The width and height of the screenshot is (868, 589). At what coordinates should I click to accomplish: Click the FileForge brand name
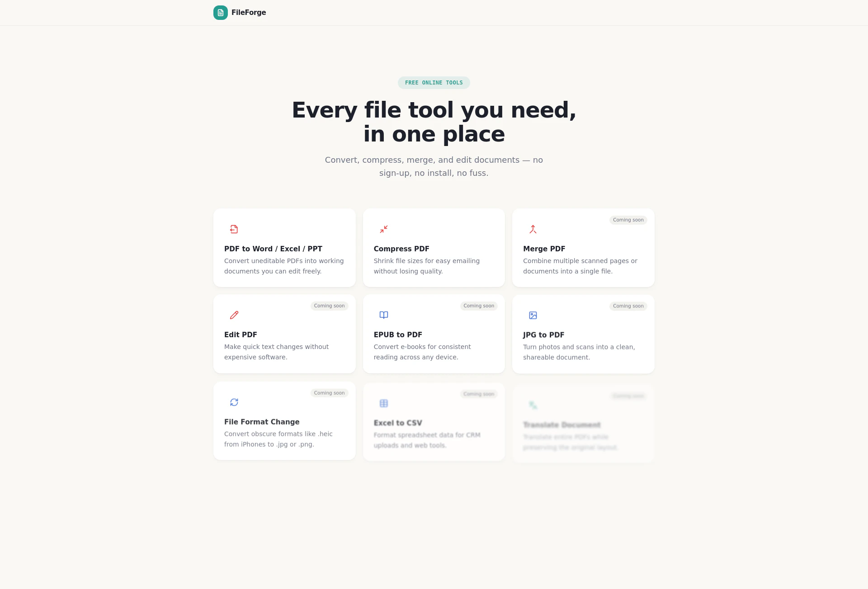(x=248, y=13)
